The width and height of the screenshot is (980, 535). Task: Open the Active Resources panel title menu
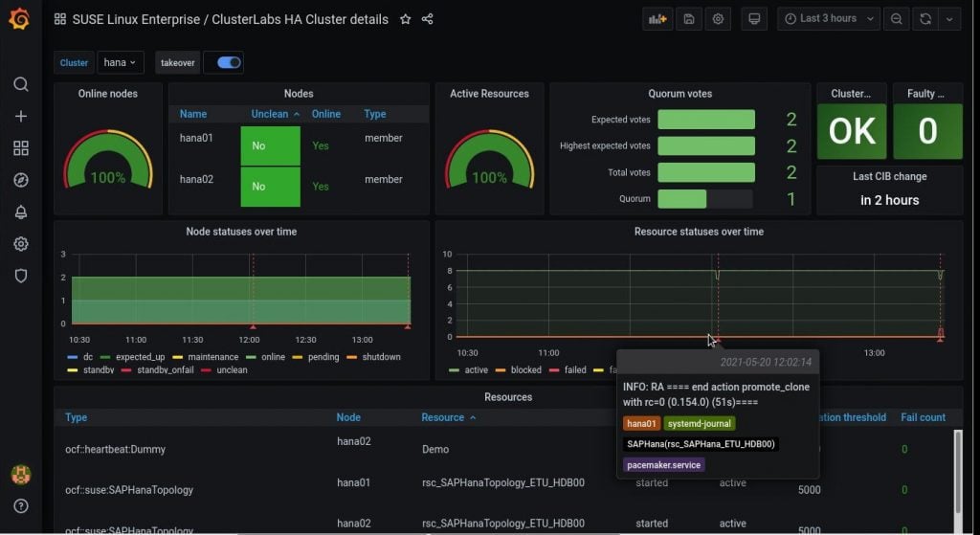(x=489, y=94)
